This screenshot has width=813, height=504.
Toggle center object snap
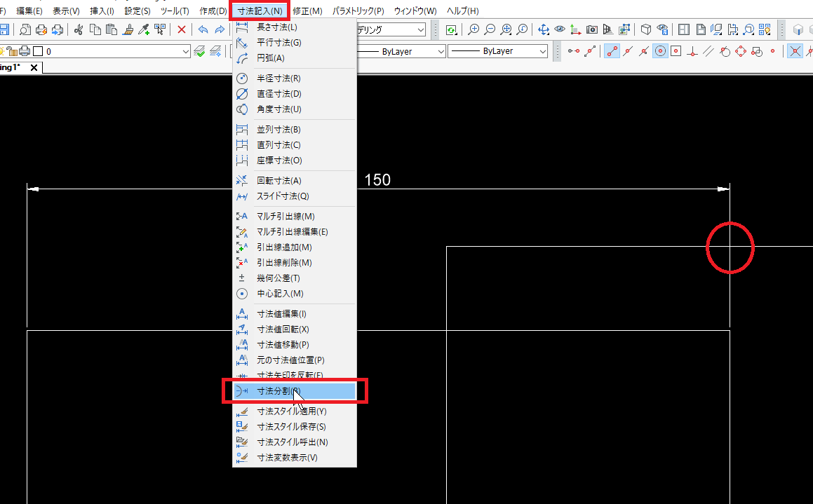coord(660,51)
